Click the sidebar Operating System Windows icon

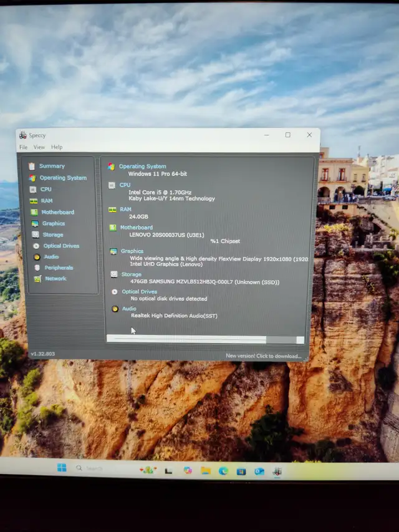[x=32, y=178]
